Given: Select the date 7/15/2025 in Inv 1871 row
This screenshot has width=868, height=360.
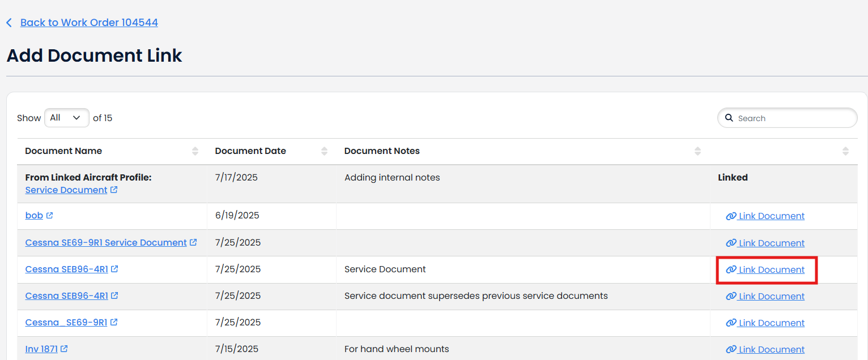Looking at the screenshot, I should coord(236,349).
